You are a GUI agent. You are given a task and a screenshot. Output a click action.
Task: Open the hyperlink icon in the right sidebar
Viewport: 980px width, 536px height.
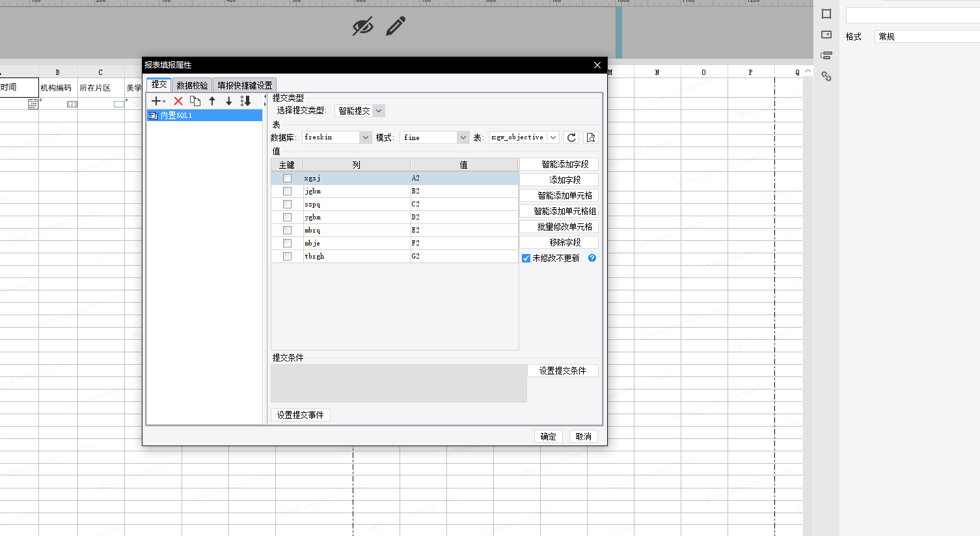click(x=826, y=76)
